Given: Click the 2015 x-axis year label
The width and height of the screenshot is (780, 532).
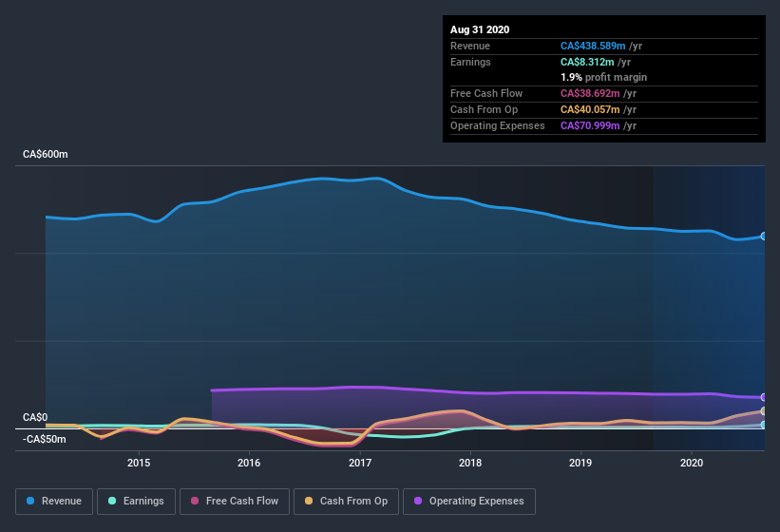Looking at the screenshot, I should pos(139,463).
